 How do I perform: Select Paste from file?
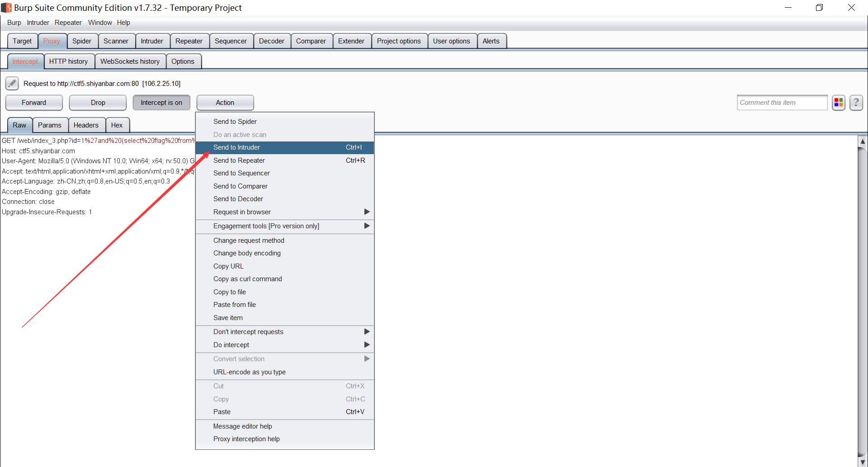point(285,305)
